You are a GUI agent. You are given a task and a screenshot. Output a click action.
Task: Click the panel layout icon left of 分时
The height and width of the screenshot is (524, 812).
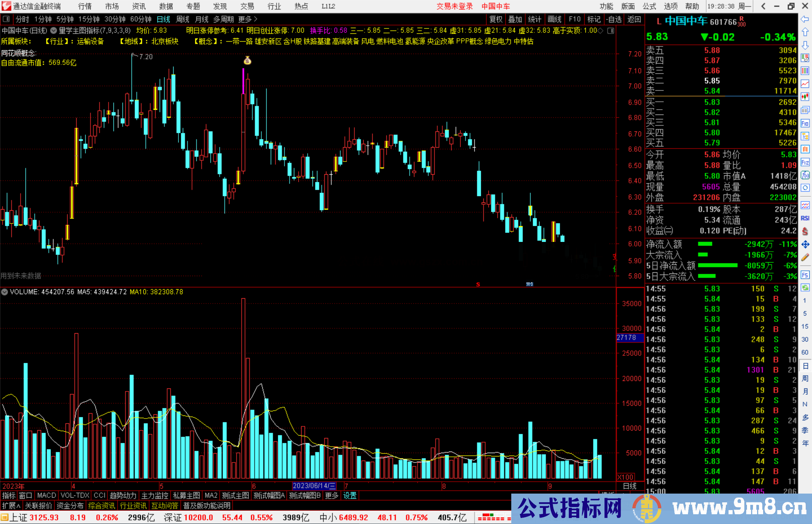tap(6, 19)
